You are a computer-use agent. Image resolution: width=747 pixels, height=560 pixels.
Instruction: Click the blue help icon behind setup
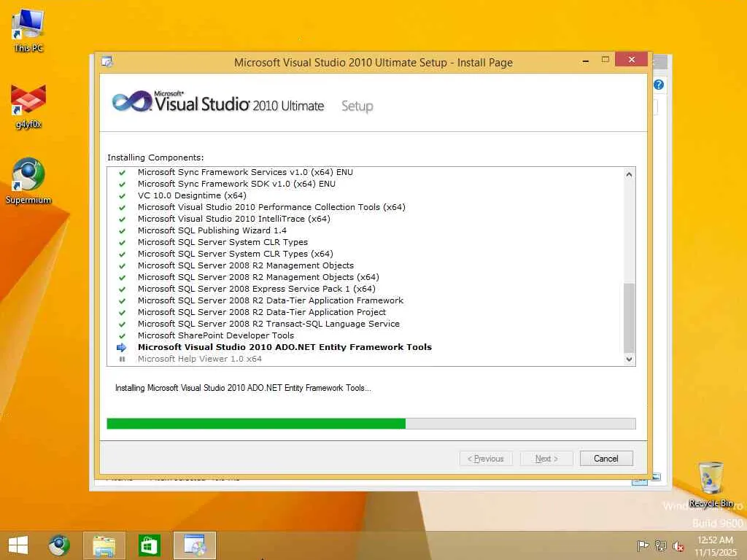[659, 85]
